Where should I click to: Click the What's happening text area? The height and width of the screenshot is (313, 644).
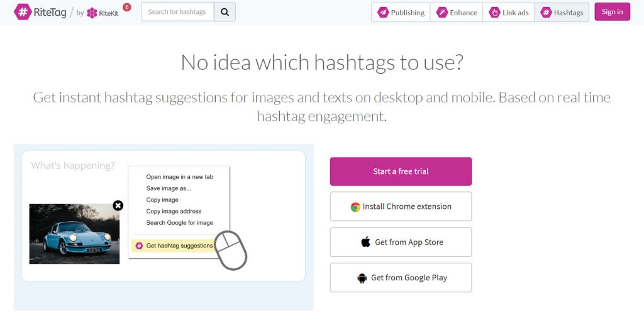[x=73, y=166]
